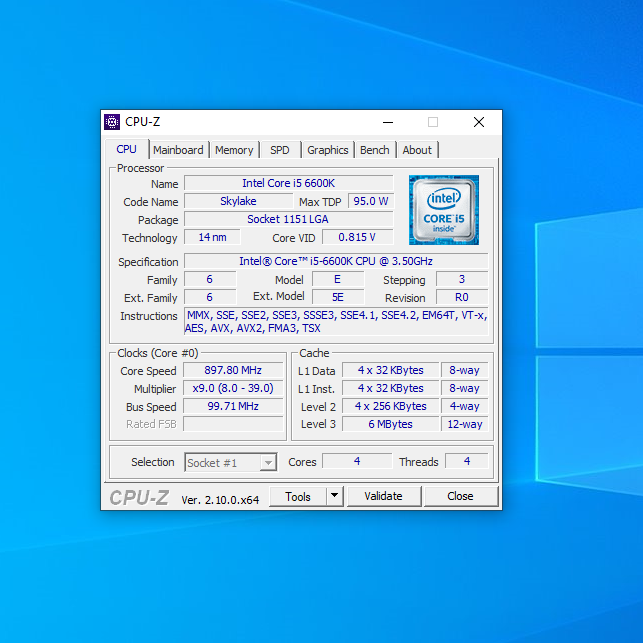Click the Threads count value 4
The image size is (643, 643).
coord(467,461)
